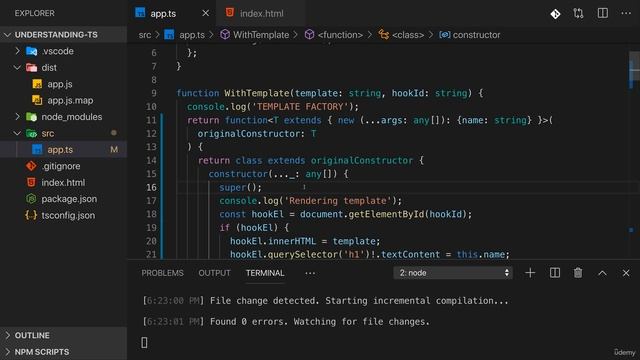This screenshot has height=360, width=640.
Task: Close the app.ts editor tab
Action: coord(206,13)
